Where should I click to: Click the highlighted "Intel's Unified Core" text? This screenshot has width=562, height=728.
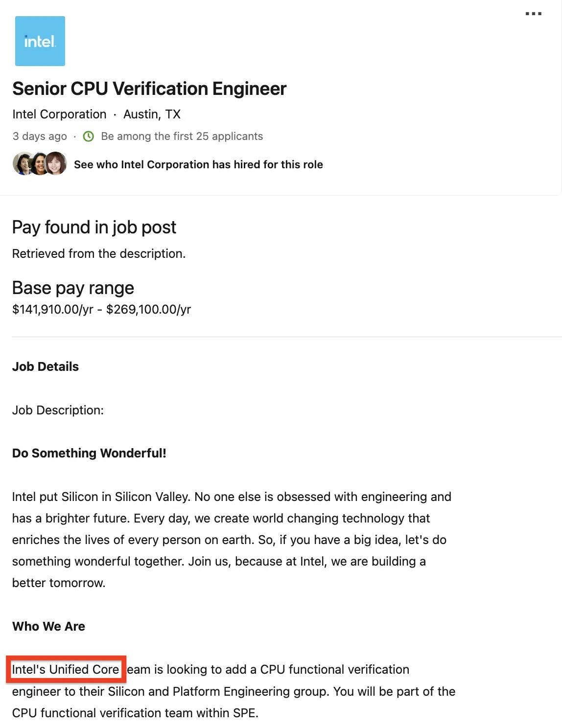[66, 670]
